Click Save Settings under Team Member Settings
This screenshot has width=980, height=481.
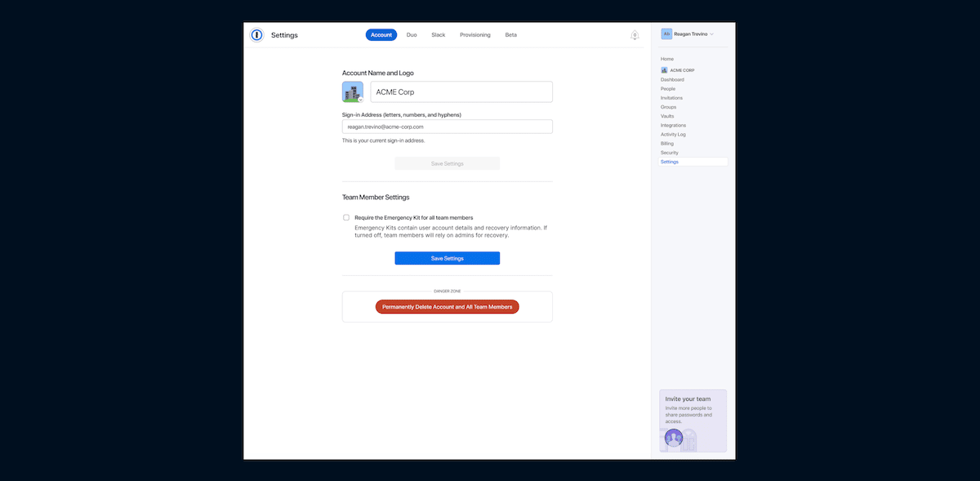pos(447,258)
